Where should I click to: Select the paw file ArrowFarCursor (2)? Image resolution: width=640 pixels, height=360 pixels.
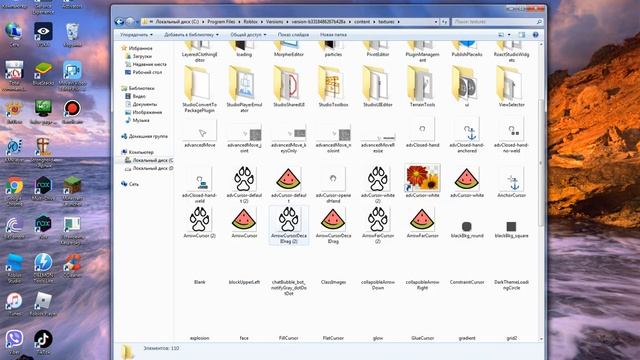tap(378, 225)
